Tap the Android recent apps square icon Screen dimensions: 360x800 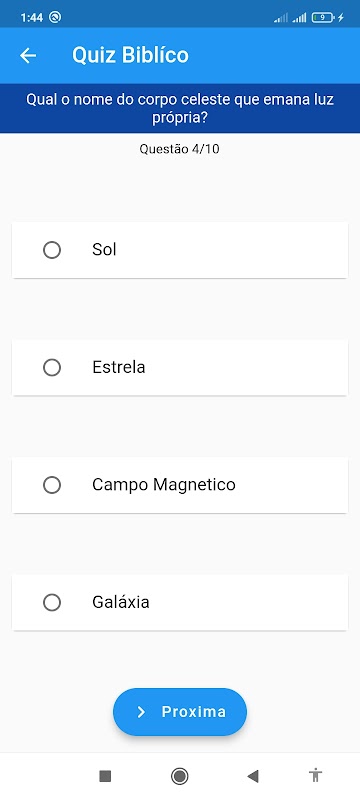105,776
